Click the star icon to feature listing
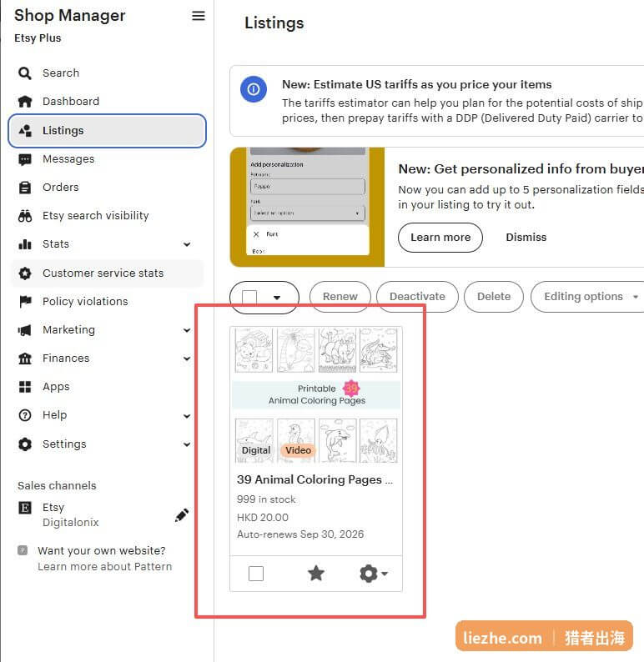The width and height of the screenshot is (644, 662). click(316, 574)
